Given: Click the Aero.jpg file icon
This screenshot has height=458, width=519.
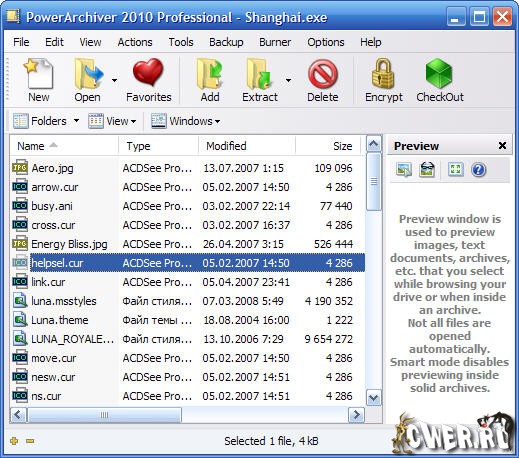Looking at the screenshot, I should pyautogui.click(x=20, y=168).
